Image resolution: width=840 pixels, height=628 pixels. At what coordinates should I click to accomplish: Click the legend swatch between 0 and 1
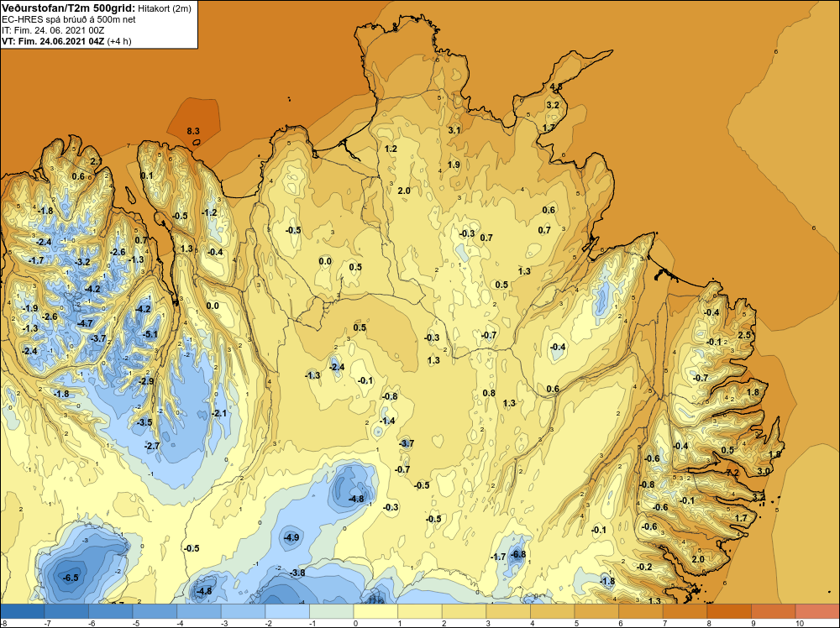click(375, 611)
